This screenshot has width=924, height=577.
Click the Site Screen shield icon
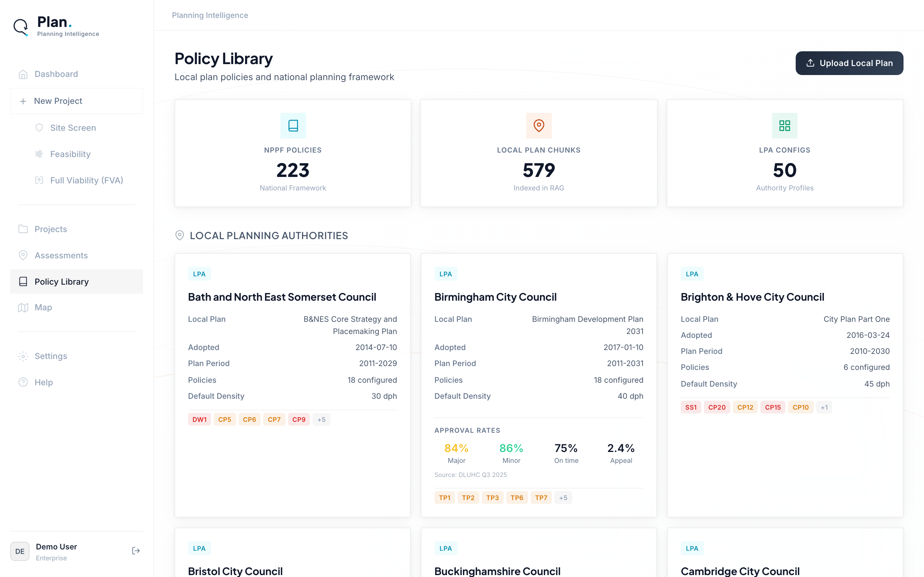pos(39,128)
